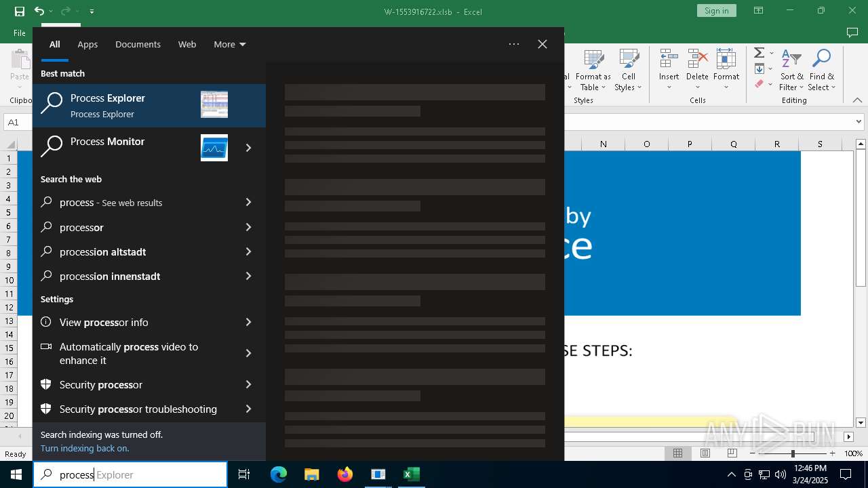The width and height of the screenshot is (868, 488).
Task: Launch Firefox from taskbar
Action: click(345, 474)
